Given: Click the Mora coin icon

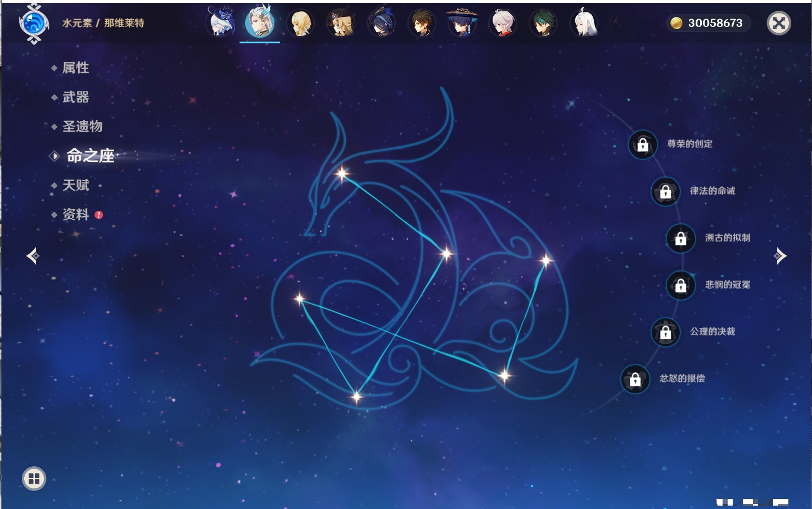Looking at the screenshot, I should 676,23.
